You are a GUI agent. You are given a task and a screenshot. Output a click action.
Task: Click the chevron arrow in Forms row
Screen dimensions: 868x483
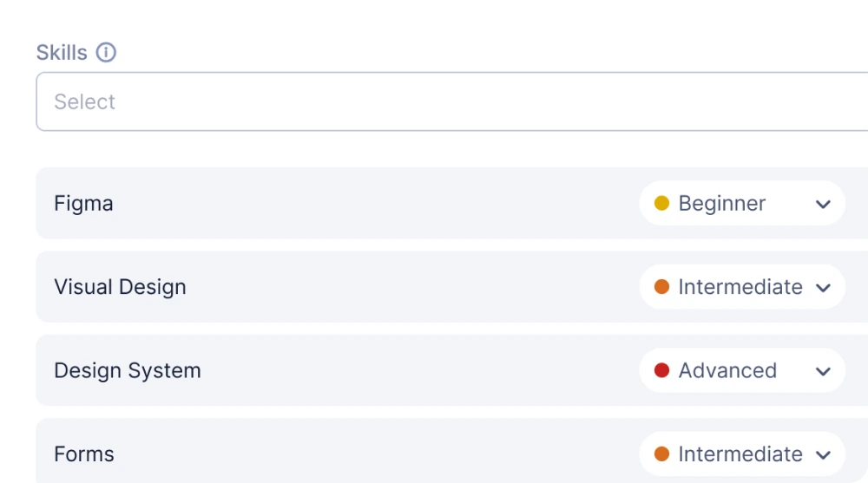[824, 454]
